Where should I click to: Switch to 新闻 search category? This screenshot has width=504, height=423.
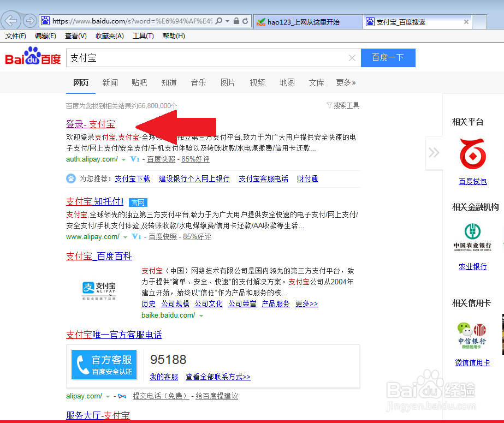[x=110, y=83]
